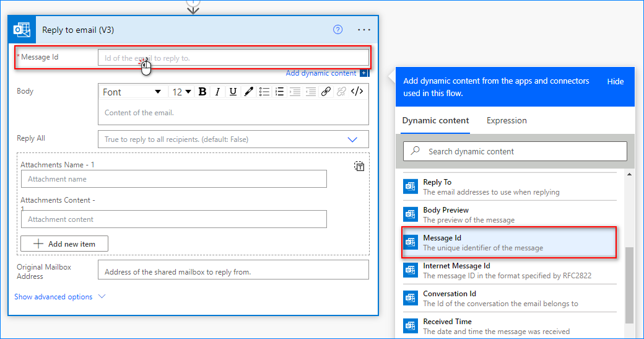The width and height of the screenshot is (644, 339).
Task: Open the Font family dropdown
Action: pyautogui.click(x=131, y=92)
